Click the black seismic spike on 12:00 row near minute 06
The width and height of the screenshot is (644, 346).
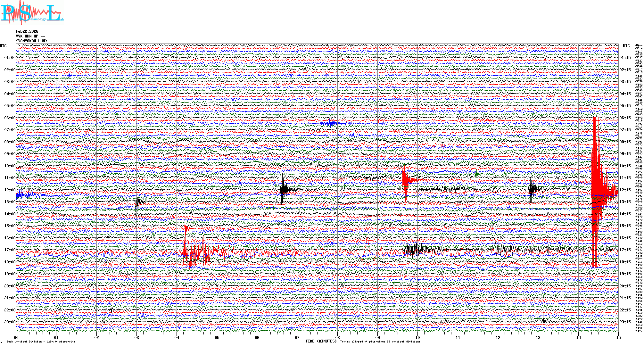(x=283, y=190)
